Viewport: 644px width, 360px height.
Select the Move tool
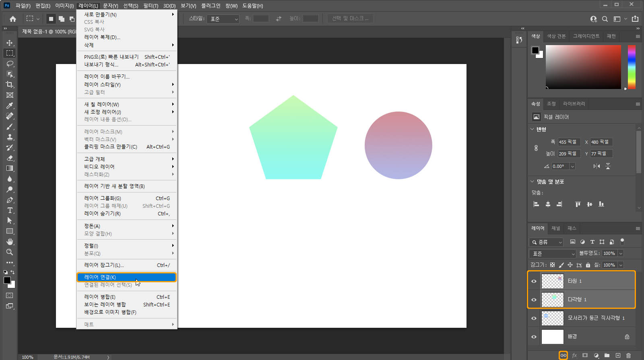(10, 43)
